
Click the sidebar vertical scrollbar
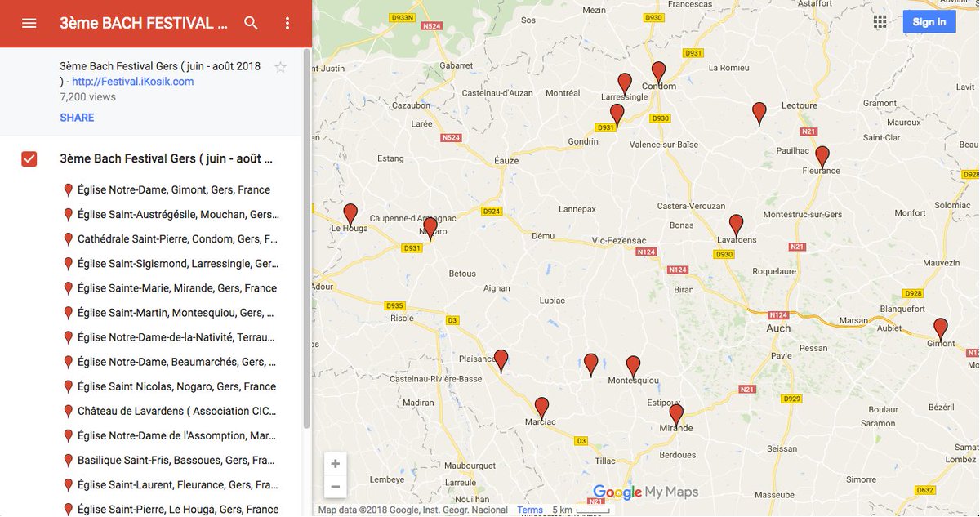click(307, 237)
